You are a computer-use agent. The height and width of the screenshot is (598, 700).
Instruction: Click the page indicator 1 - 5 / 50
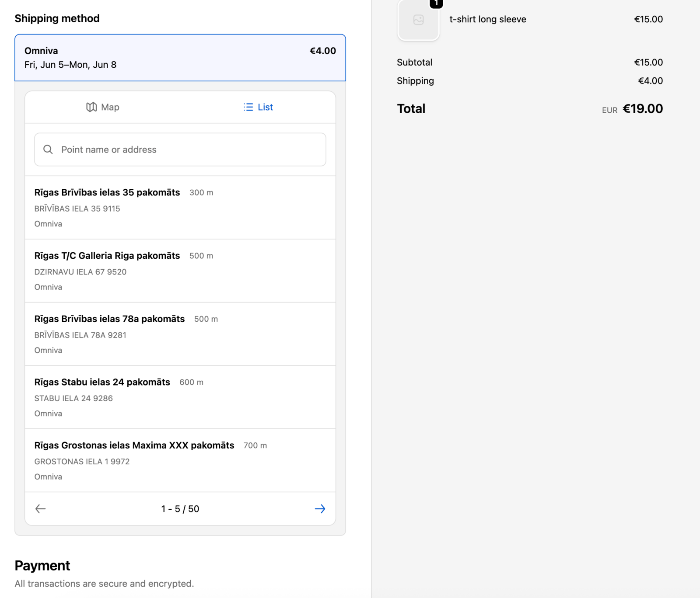click(180, 509)
